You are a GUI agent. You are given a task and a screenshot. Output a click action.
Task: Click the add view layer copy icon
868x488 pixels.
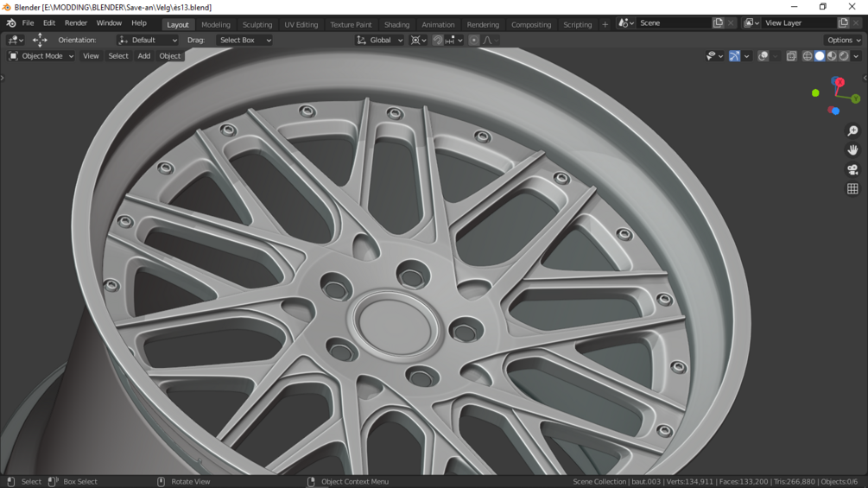point(843,23)
